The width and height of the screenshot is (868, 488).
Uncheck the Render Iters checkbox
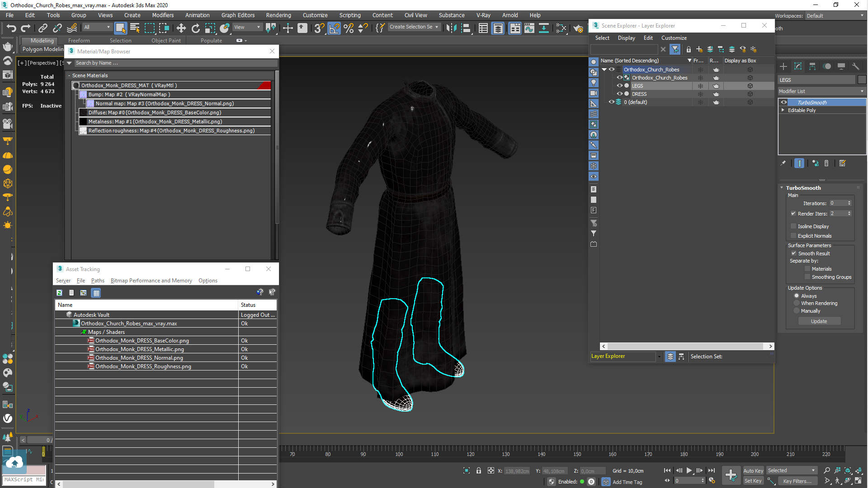pos(793,214)
